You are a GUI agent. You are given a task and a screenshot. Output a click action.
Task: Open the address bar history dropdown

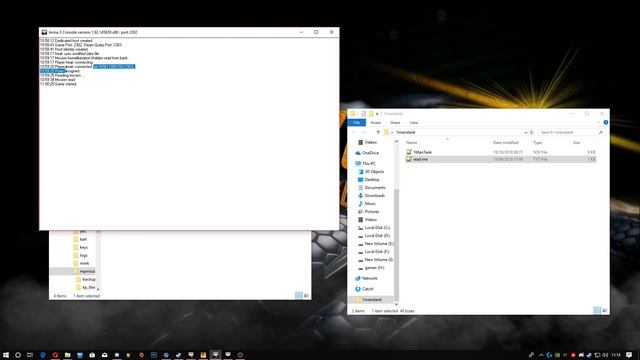pyautogui.click(x=525, y=132)
